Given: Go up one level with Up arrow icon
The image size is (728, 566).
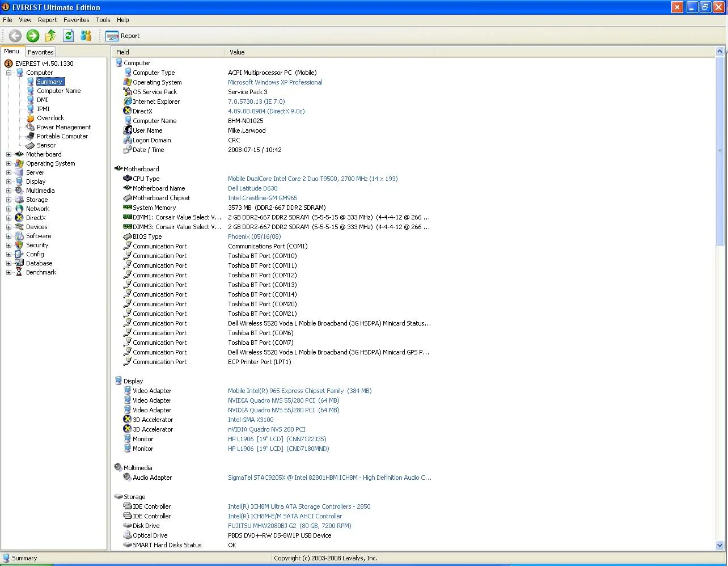Looking at the screenshot, I should tap(50, 36).
